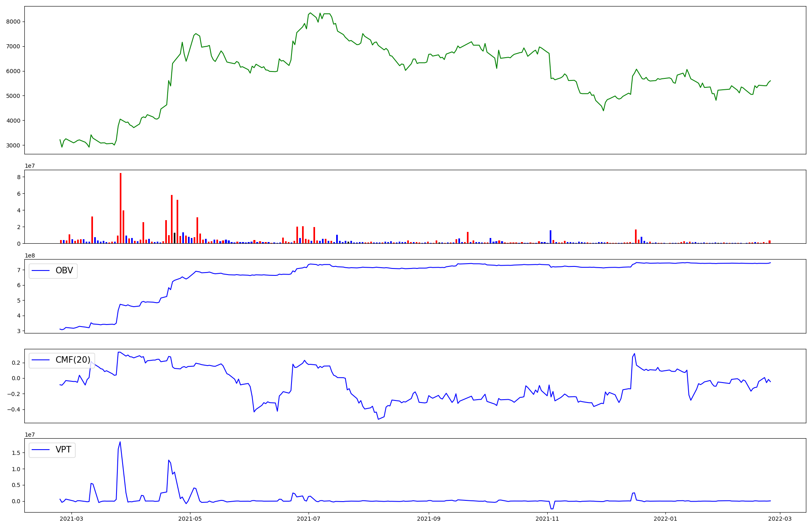Click the 1e7 exponent above volume chart
This screenshot has width=812, height=528.
[30, 166]
